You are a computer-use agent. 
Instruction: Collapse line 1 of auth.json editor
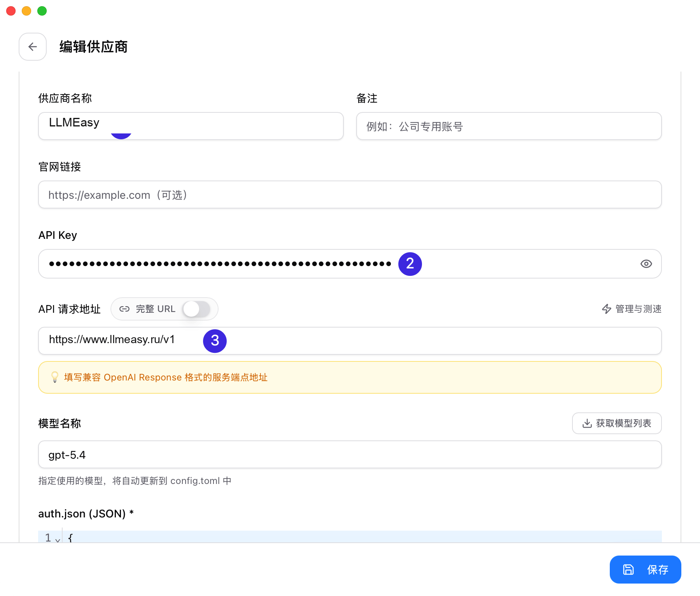pyautogui.click(x=58, y=540)
